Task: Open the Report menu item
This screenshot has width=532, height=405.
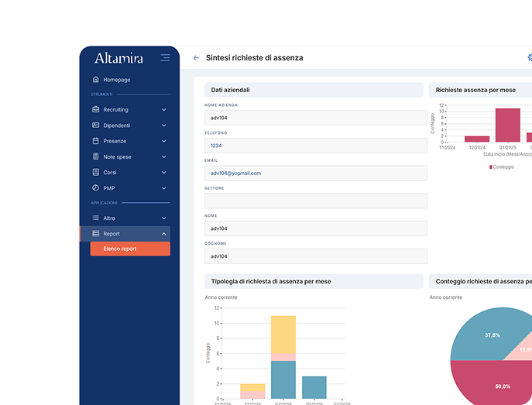Action: 112,234
